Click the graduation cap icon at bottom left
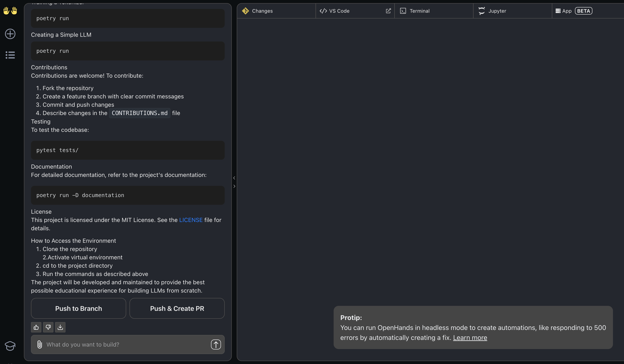The width and height of the screenshot is (624, 364). pos(10,346)
